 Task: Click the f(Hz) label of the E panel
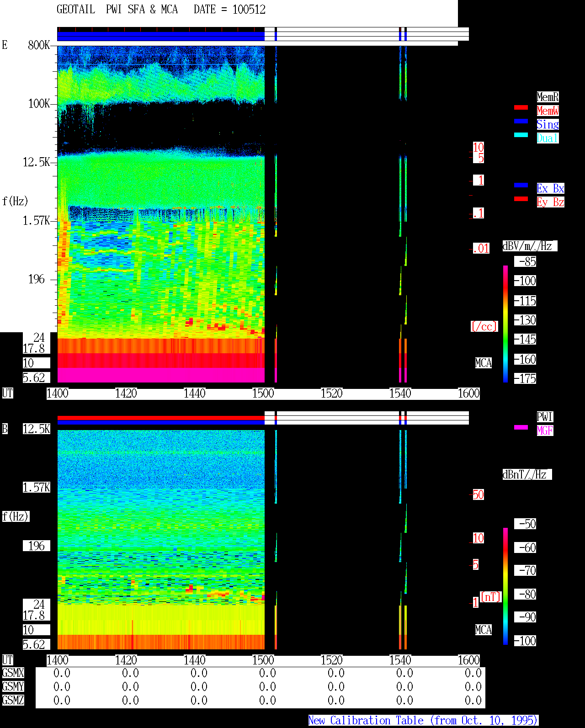pyautogui.click(x=15, y=201)
